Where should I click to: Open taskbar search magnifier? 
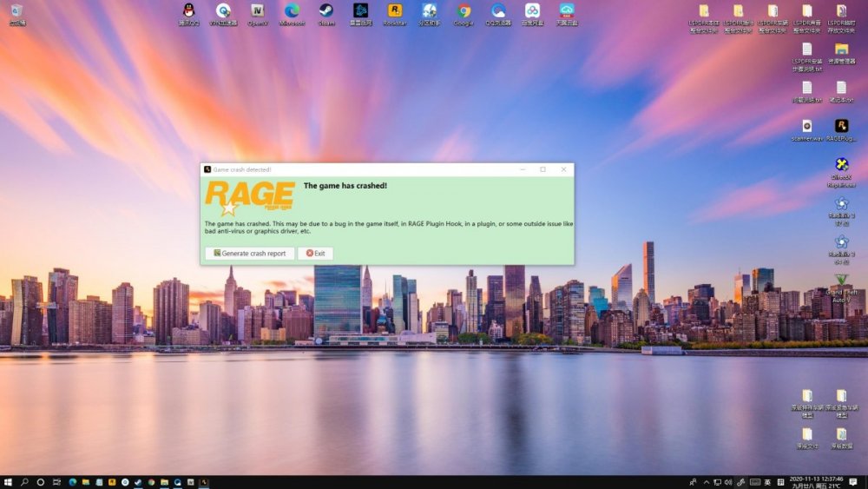point(24,482)
